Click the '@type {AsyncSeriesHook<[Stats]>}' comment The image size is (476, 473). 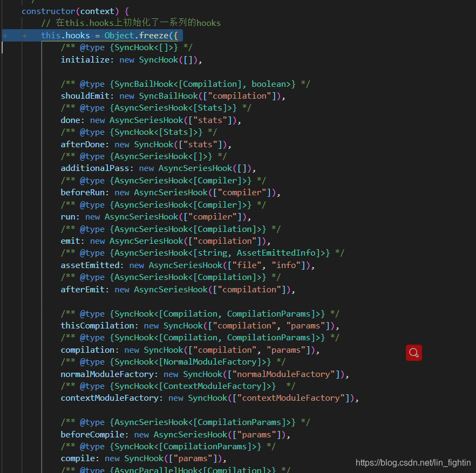(156, 108)
